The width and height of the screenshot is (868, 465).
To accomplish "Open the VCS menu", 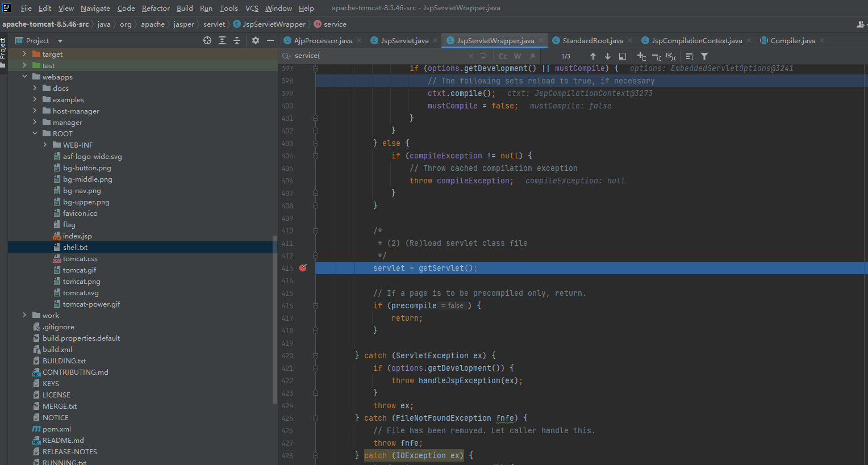I will click(252, 8).
